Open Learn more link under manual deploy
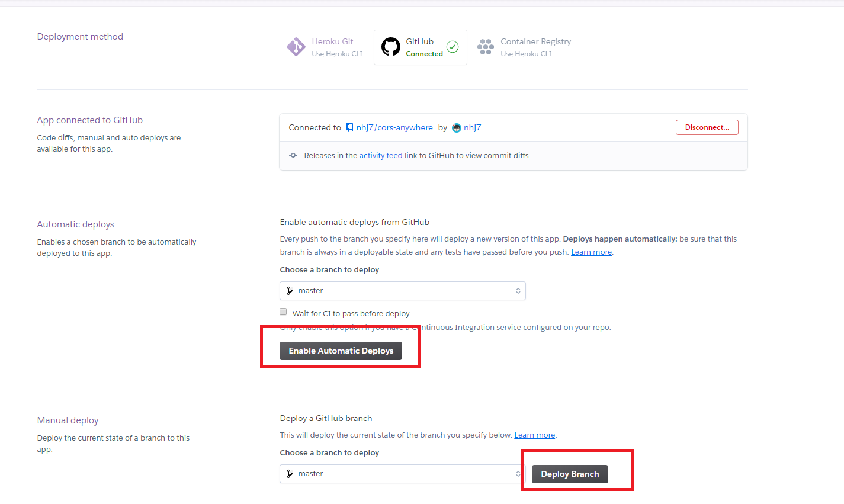 pos(535,435)
